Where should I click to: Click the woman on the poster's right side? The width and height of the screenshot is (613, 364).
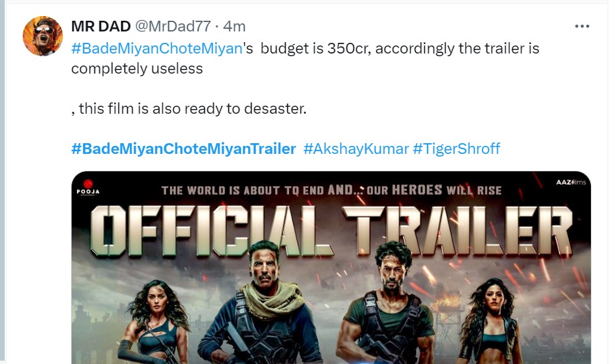[x=492, y=321]
